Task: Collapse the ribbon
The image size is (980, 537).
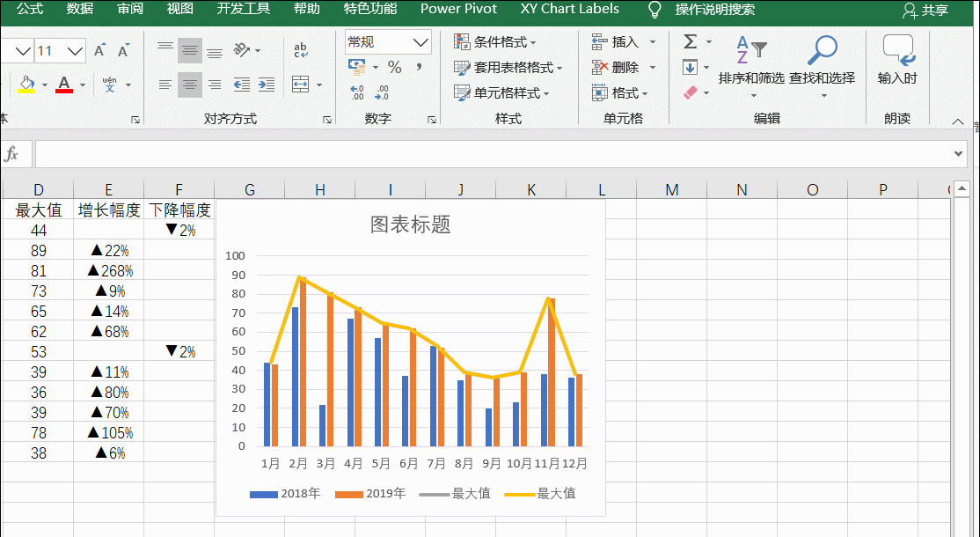Action: tap(957, 121)
